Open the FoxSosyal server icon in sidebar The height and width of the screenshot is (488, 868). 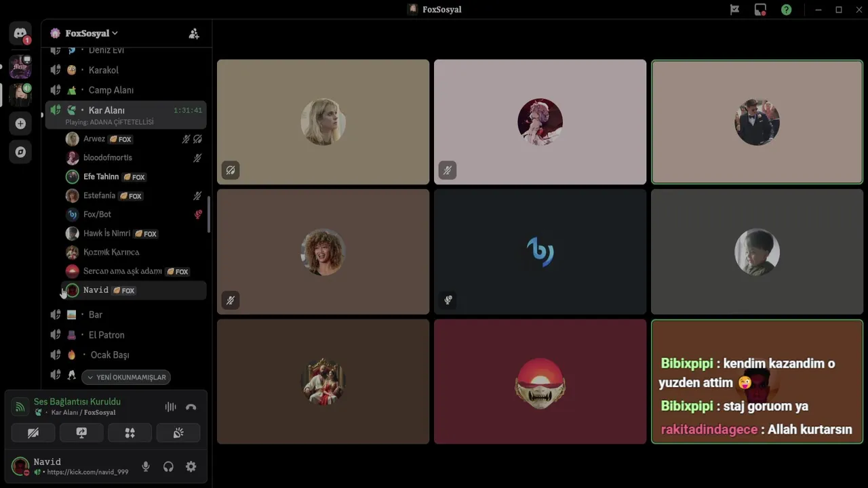[20, 95]
